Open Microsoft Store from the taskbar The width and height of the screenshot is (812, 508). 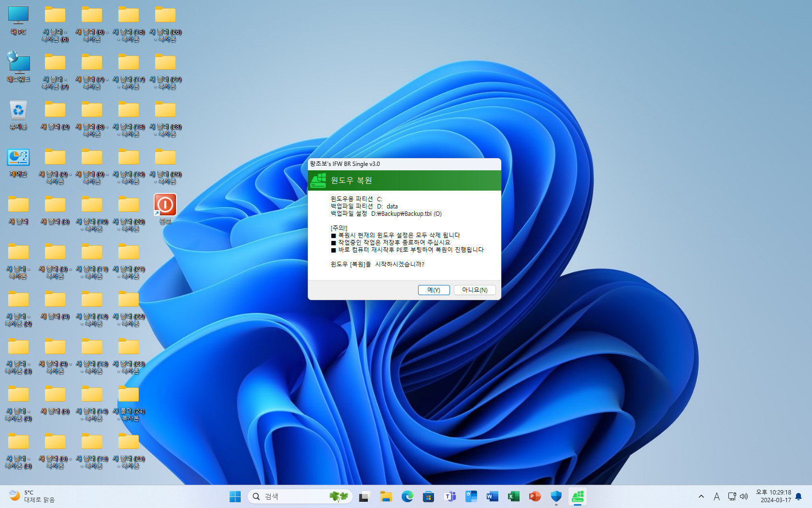[428, 496]
